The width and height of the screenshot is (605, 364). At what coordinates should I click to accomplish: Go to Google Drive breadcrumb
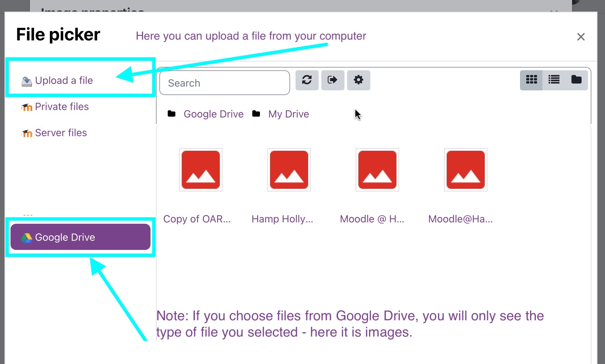[214, 114]
